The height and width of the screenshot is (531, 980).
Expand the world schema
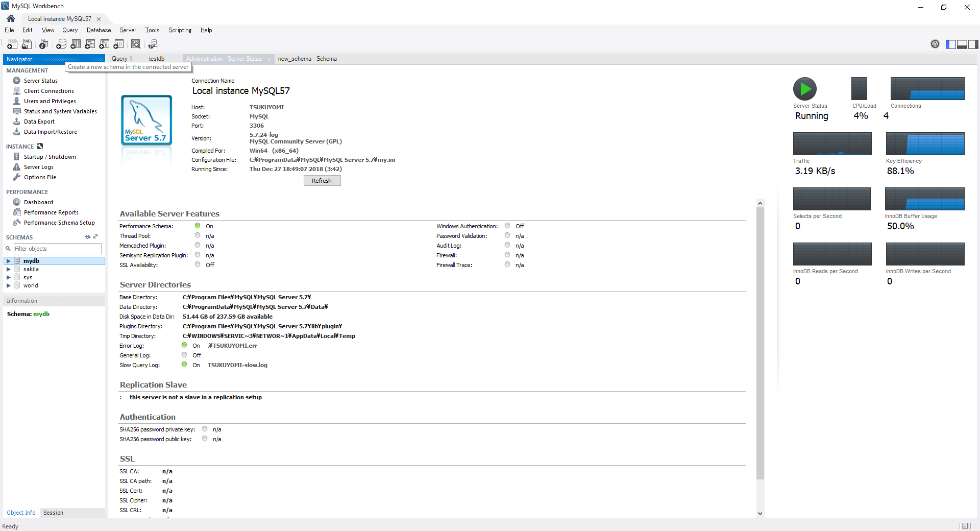[x=8, y=285]
